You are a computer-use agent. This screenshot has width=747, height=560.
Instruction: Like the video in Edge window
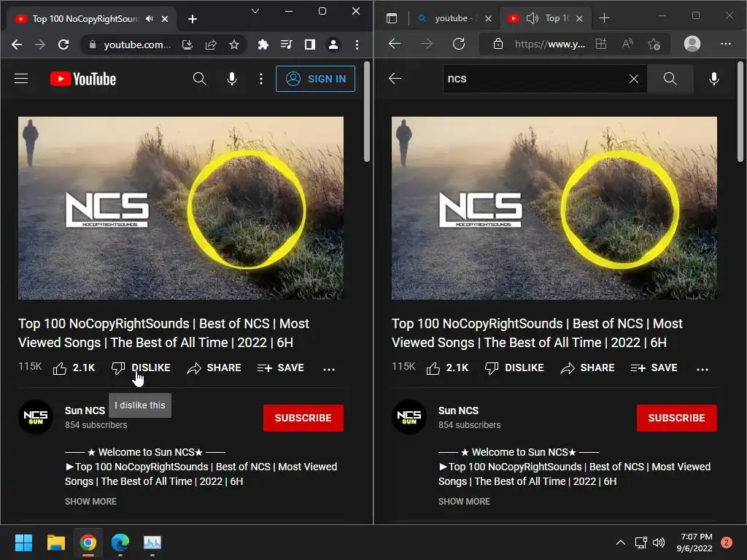447,368
